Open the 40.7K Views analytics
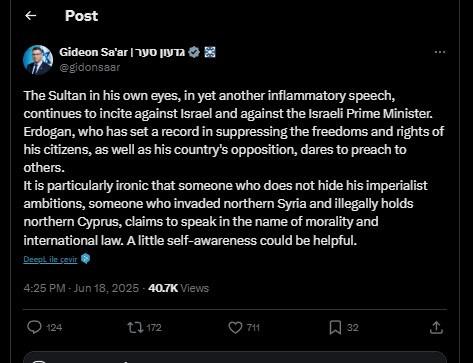The height and width of the screenshot is (363, 473). pyautogui.click(x=178, y=288)
